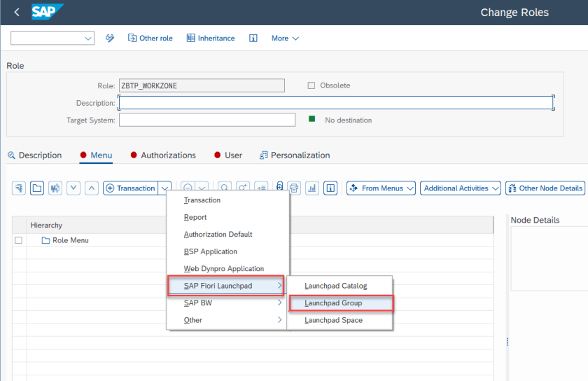Click the Role Menu tree row label
The height and width of the screenshot is (381, 588).
coord(71,240)
